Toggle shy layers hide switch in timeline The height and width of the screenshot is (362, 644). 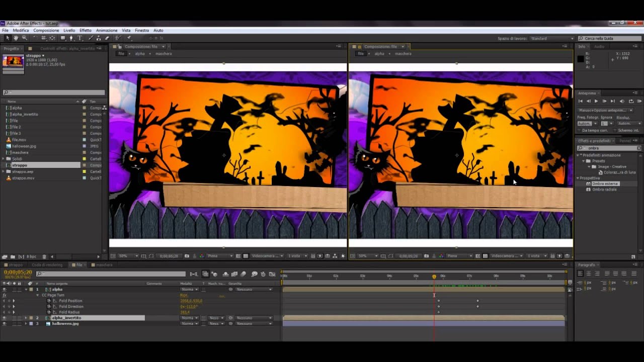225,274
